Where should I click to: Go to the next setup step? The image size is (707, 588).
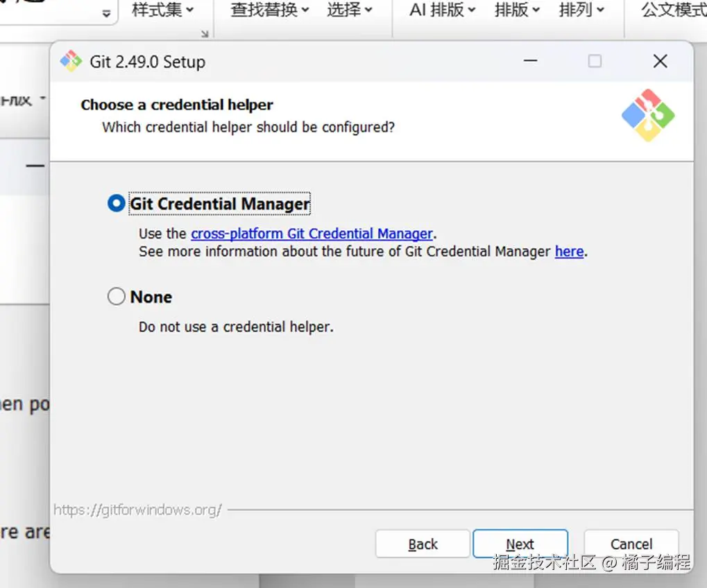point(520,544)
